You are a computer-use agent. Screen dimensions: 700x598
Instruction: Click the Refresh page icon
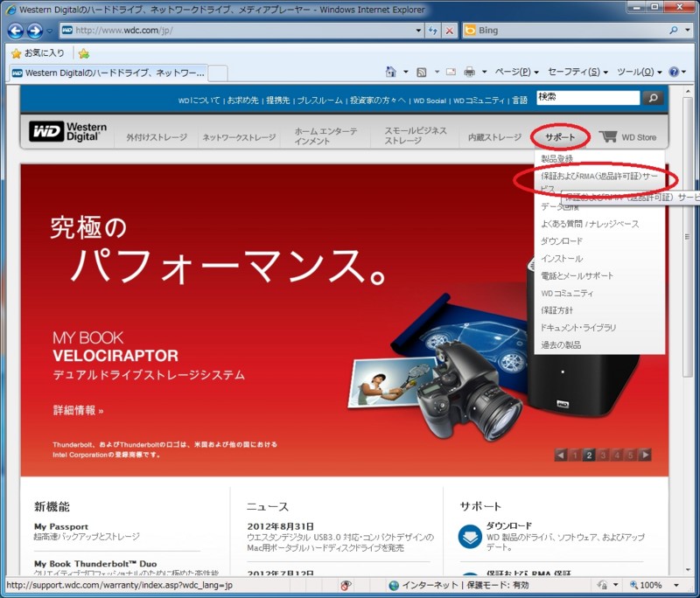point(432,31)
